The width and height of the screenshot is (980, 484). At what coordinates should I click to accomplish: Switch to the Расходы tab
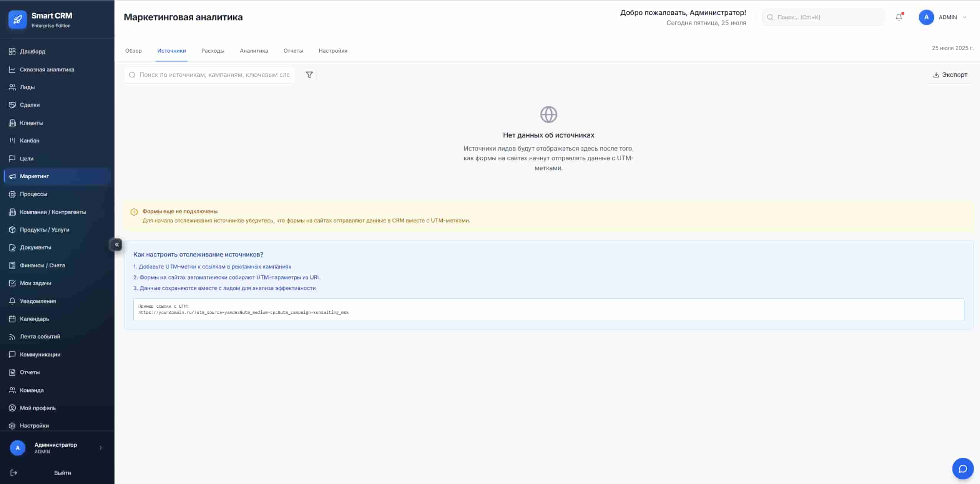coord(213,51)
